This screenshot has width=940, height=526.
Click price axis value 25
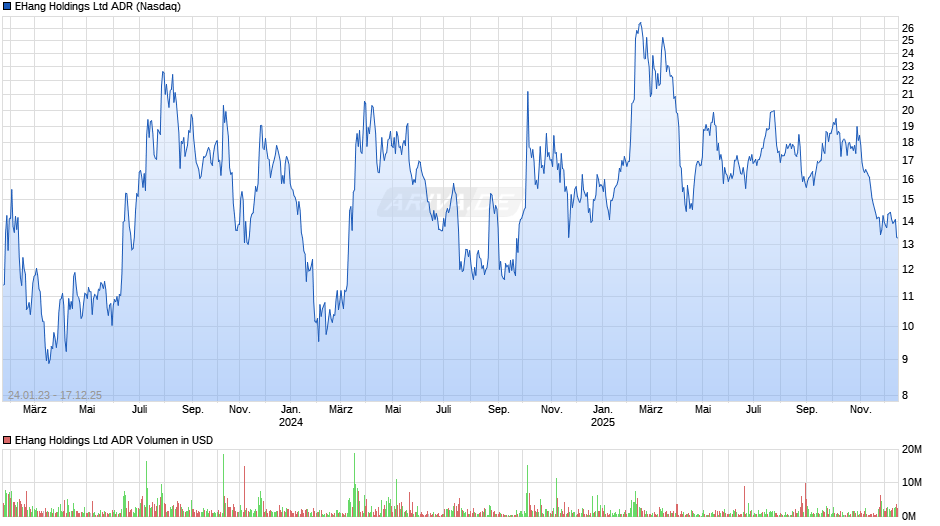click(x=908, y=40)
